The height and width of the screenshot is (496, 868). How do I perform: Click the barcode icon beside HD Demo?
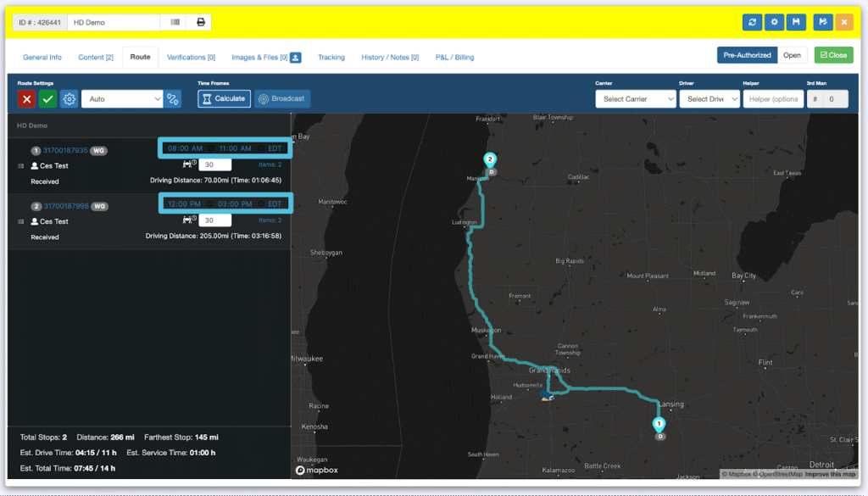point(175,22)
